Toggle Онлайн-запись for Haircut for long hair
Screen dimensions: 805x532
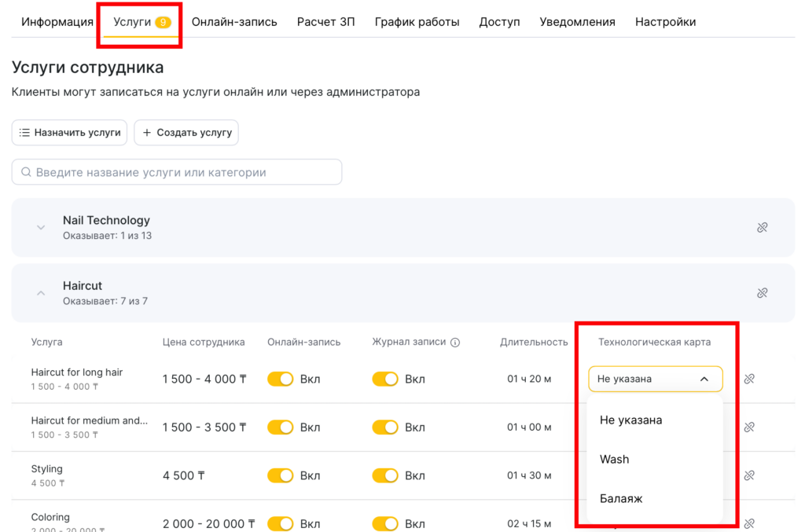pyautogui.click(x=280, y=380)
